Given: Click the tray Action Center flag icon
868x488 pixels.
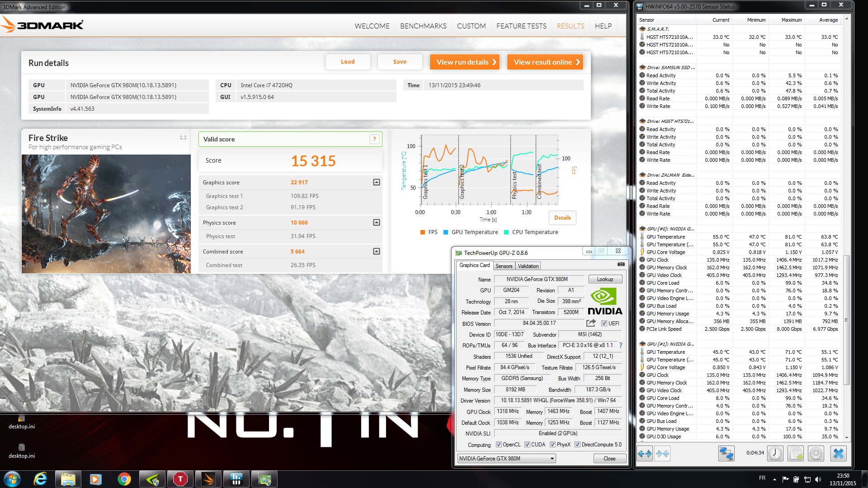Looking at the screenshot, I should (785, 479).
